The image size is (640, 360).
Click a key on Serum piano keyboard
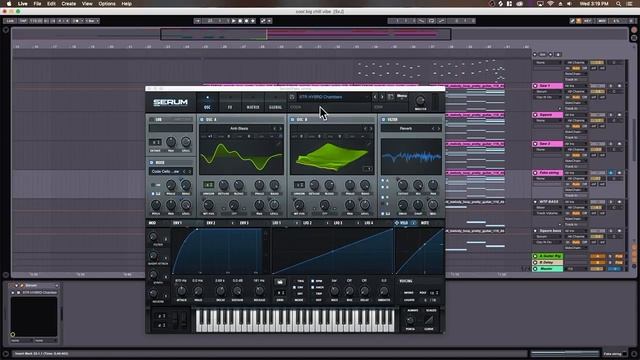coord(295,320)
